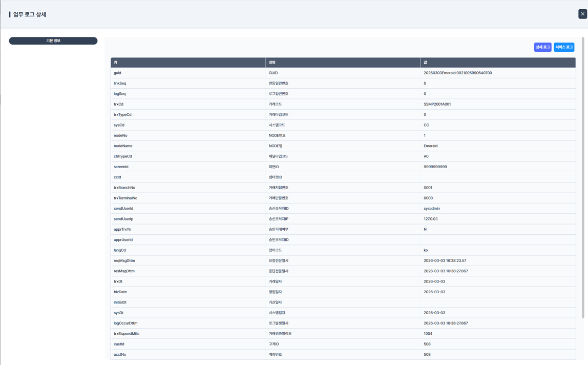Select the reqMsgDttm value 2026-03-03 16:38:23.57
The image size is (588, 365).
[x=445, y=260]
